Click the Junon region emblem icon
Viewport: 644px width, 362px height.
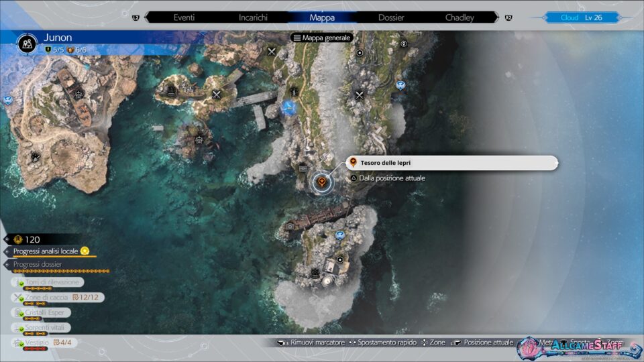(x=27, y=44)
